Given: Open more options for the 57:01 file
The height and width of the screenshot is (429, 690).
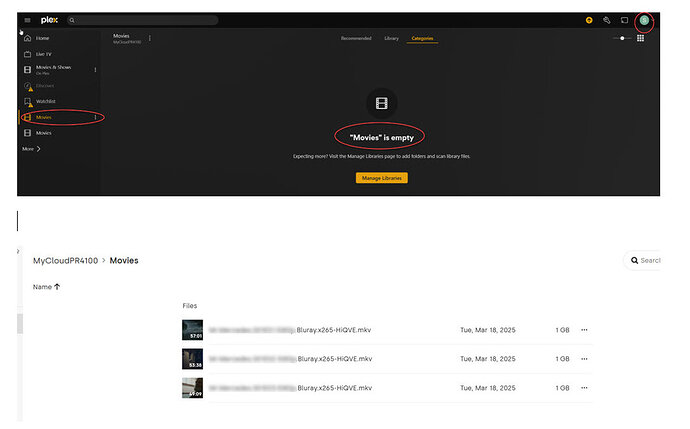Looking at the screenshot, I should coord(584,330).
